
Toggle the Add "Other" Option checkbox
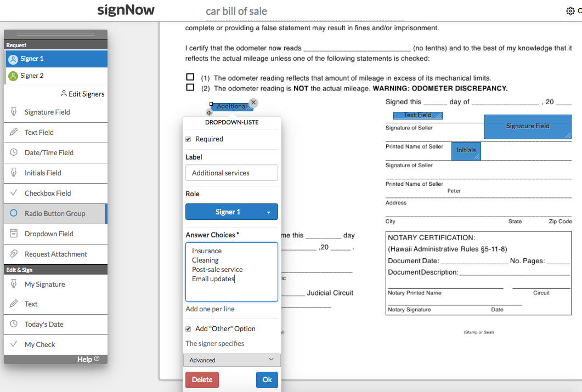click(x=188, y=329)
